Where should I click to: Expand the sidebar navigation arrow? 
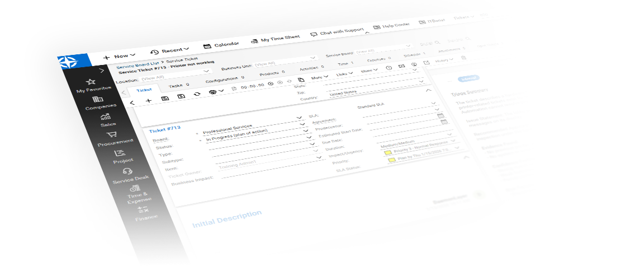tap(102, 71)
